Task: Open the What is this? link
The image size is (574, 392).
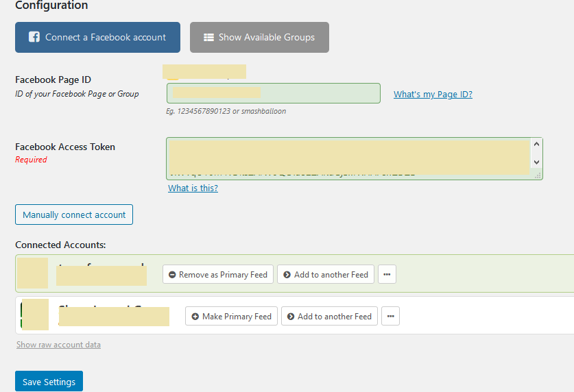Action: click(x=193, y=188)
